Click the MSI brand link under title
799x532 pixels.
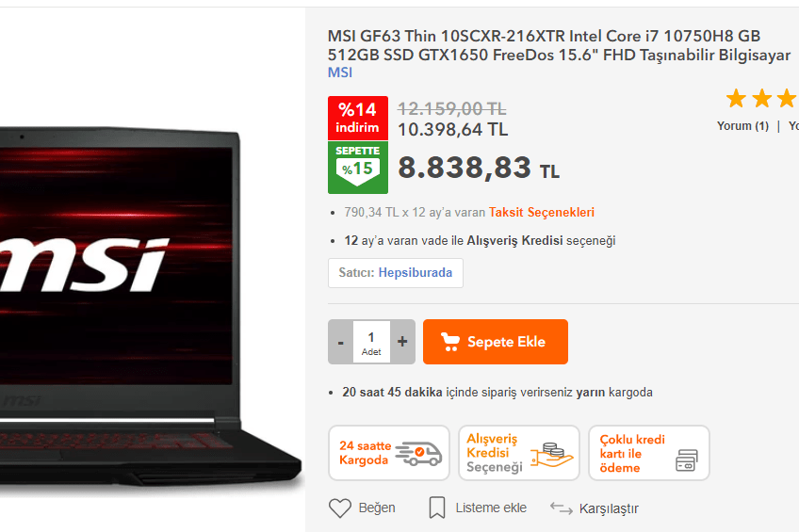[340, 73]
